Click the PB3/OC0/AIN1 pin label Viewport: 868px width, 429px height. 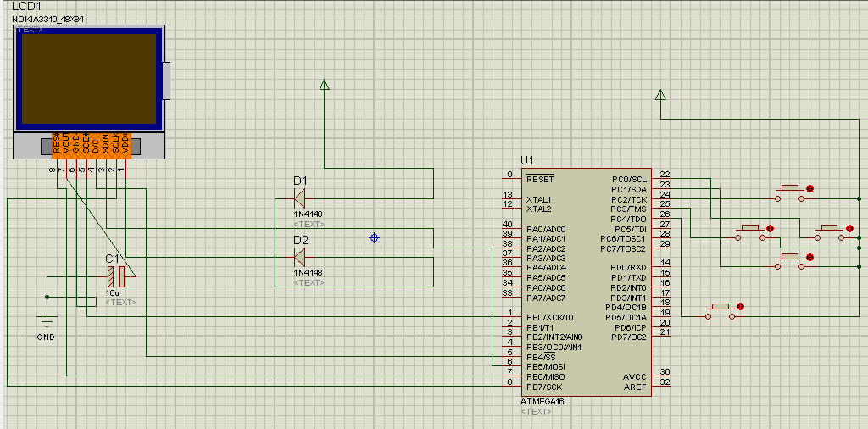pyautogui.click(x=554, y=347)
